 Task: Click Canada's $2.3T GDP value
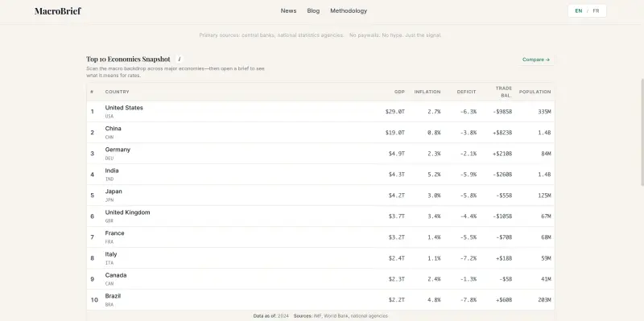(x=397, y=279)
